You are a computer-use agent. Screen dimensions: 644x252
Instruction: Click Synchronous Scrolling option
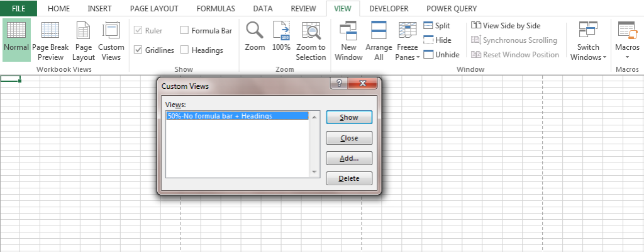[x=514, y=40]
